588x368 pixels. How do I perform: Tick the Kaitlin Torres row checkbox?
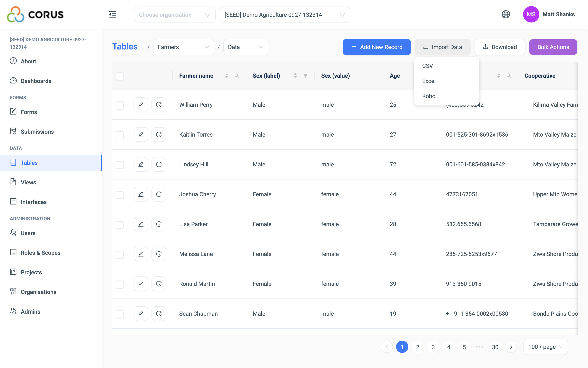(x=120, y=135)
